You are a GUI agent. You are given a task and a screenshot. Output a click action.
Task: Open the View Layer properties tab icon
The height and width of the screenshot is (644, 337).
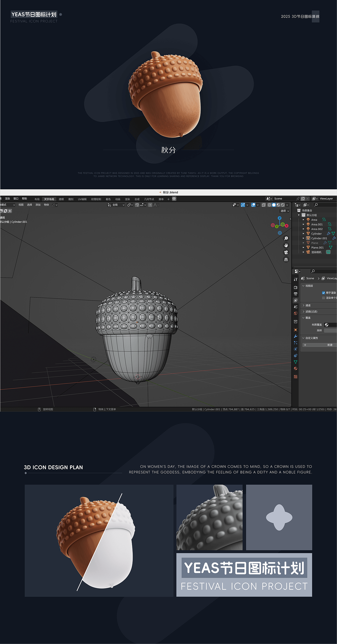295,300
